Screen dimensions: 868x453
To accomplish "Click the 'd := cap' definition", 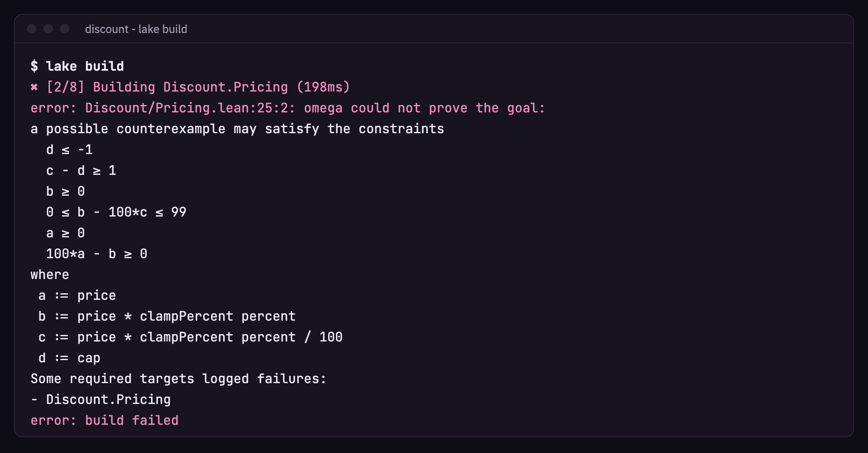I will coord(69,358).
